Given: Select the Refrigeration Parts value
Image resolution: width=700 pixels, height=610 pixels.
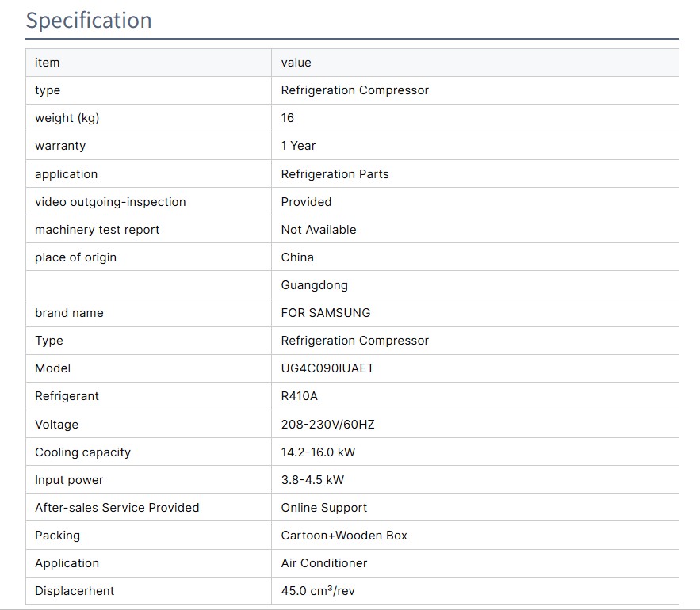Looking at the screenshot, I should pos(335,174).
